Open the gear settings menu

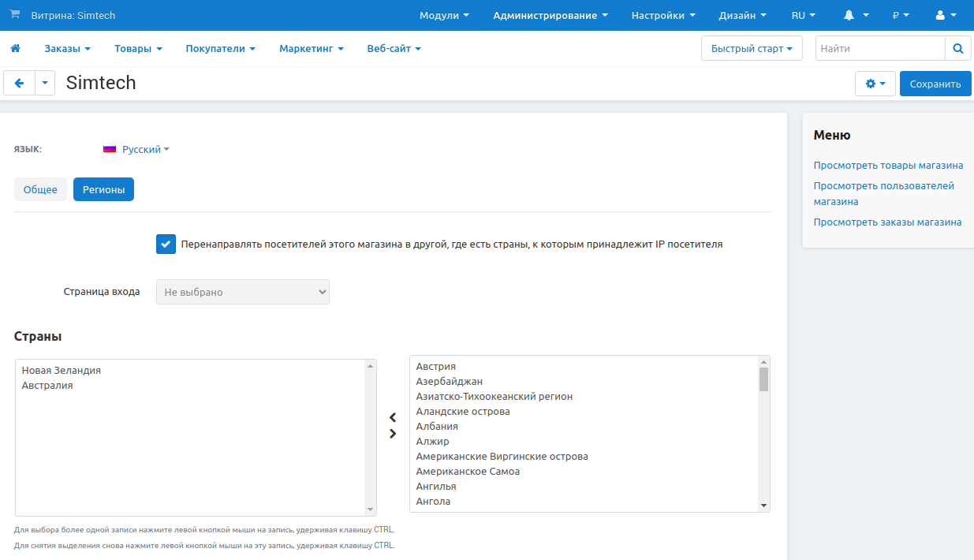click(875, 84)
